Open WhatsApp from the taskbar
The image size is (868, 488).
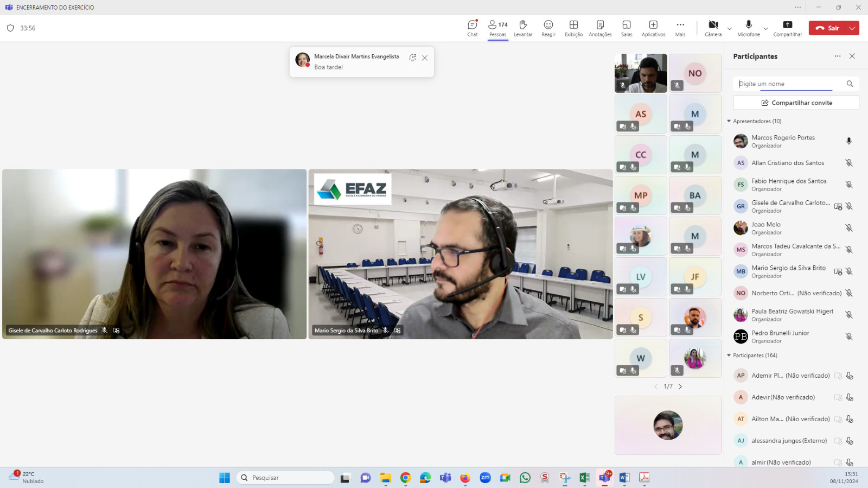tap(525, 478)
